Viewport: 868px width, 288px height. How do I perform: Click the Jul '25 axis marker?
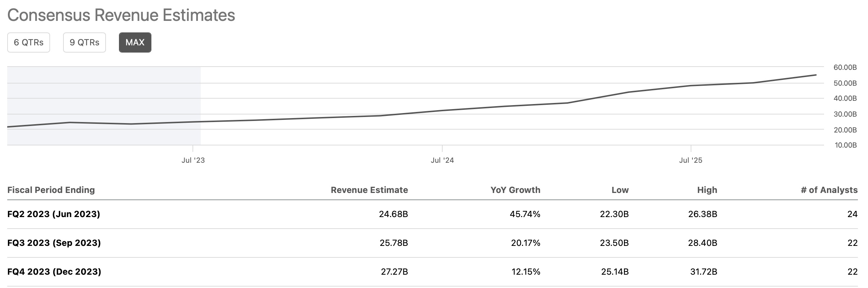[x=690, y=160]
